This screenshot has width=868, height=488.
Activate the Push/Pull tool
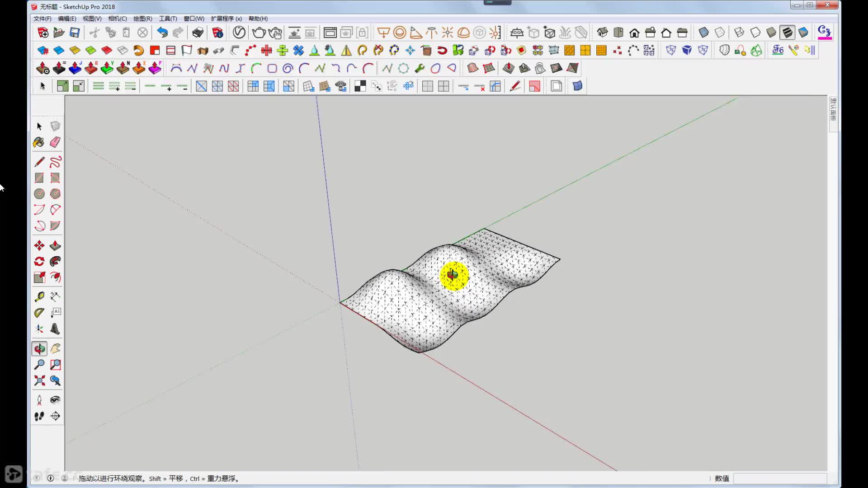(55, 245)
